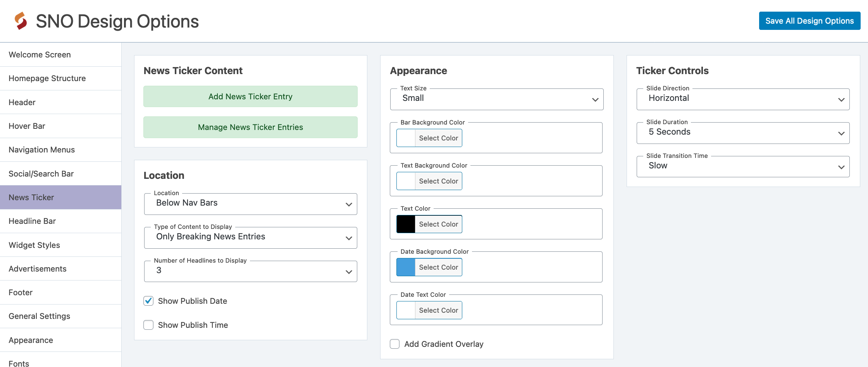Click the Ticker Controls heading

point(672,71)
